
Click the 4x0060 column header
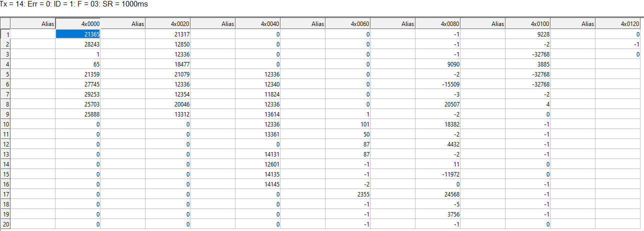[x=348, y=23]
